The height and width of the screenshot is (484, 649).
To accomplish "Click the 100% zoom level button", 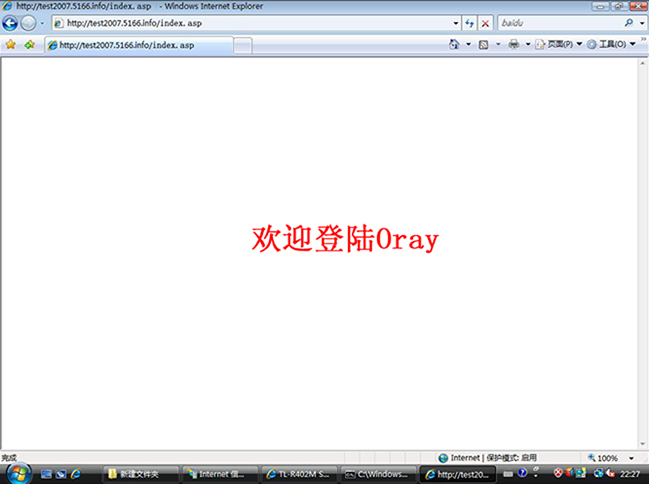I will (603, 458).
